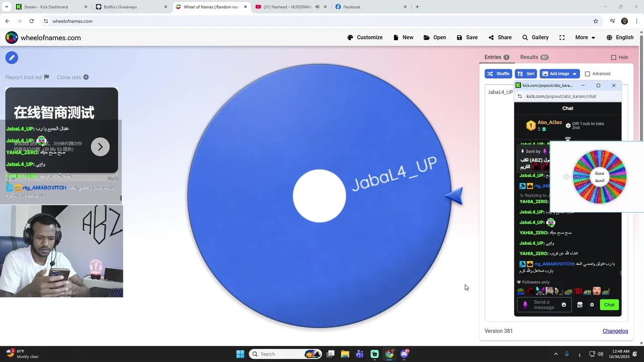Viewport: 644px width, 362px height.
Task: Open the chat shop icon
Action: [x=580, y=305]
